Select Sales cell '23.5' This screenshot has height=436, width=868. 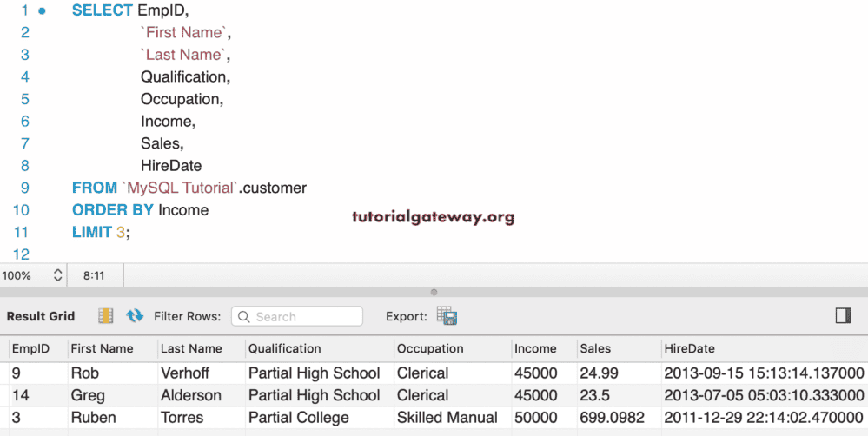coord(594,395)
